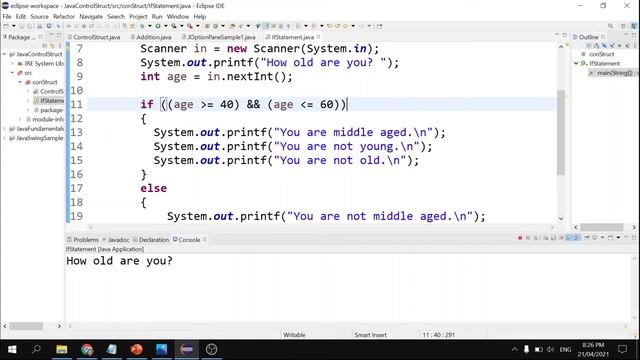Click the External Tools run icon
Image resolution: width=640 pixels, height=360 pixels.
pos(190,26)
